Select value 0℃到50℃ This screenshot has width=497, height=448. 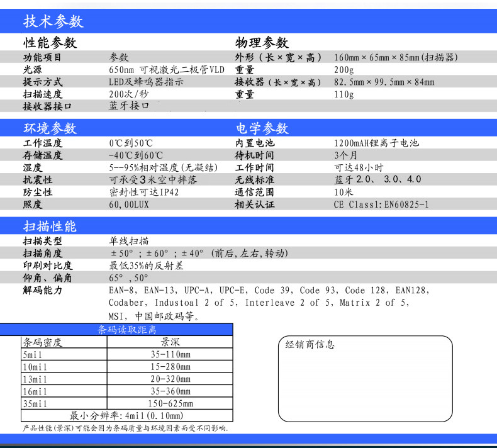[131, 143]
